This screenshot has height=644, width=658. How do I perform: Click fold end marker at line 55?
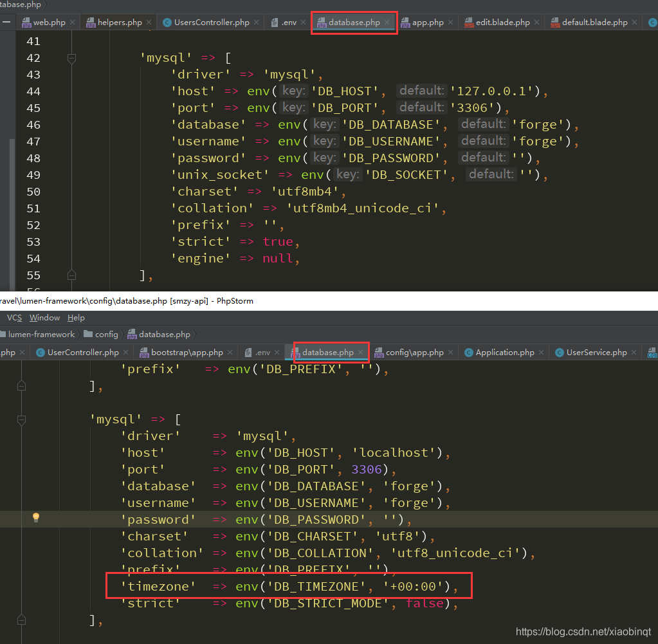click(x=72, y=275)
